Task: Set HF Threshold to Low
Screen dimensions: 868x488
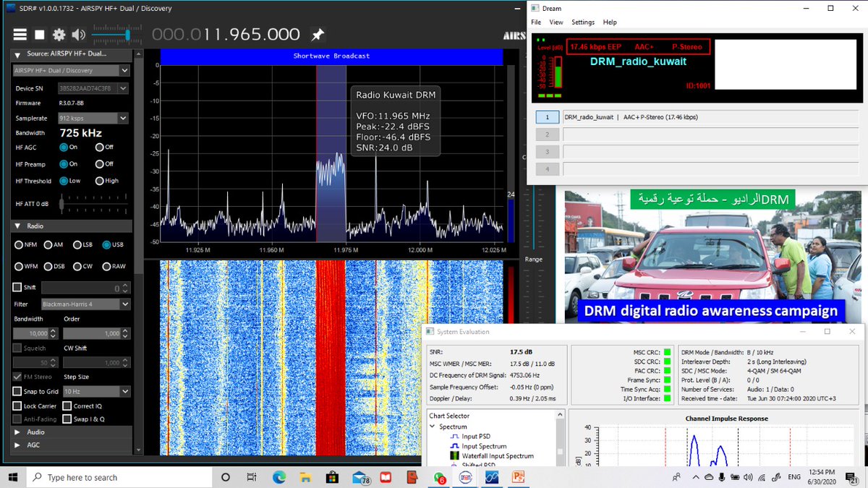Action: click(64, 181)
